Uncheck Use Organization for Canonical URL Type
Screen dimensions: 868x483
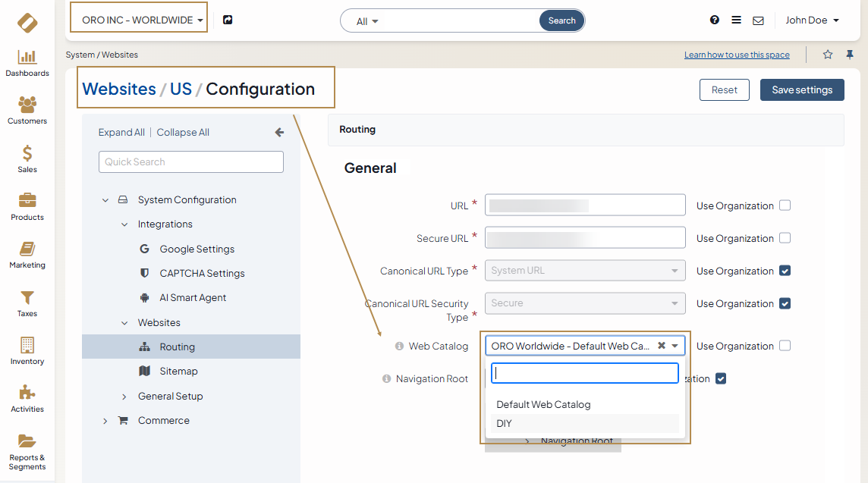click(x=785, y=271)
